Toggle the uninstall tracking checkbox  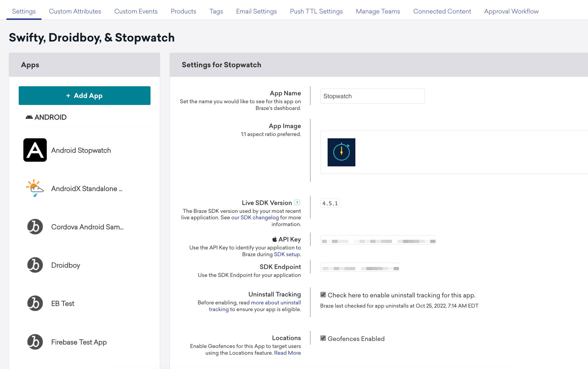coord(323,295)
